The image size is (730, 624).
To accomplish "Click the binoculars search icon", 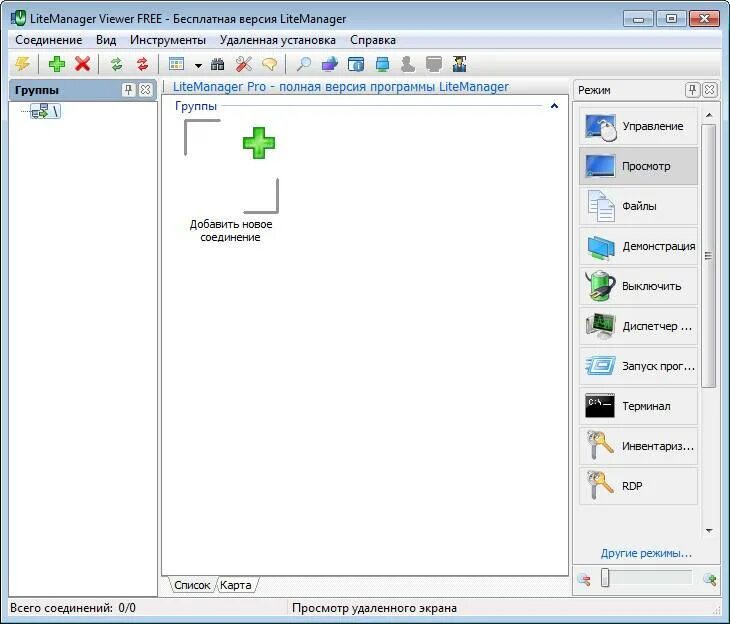I will [x=217, y=64].
